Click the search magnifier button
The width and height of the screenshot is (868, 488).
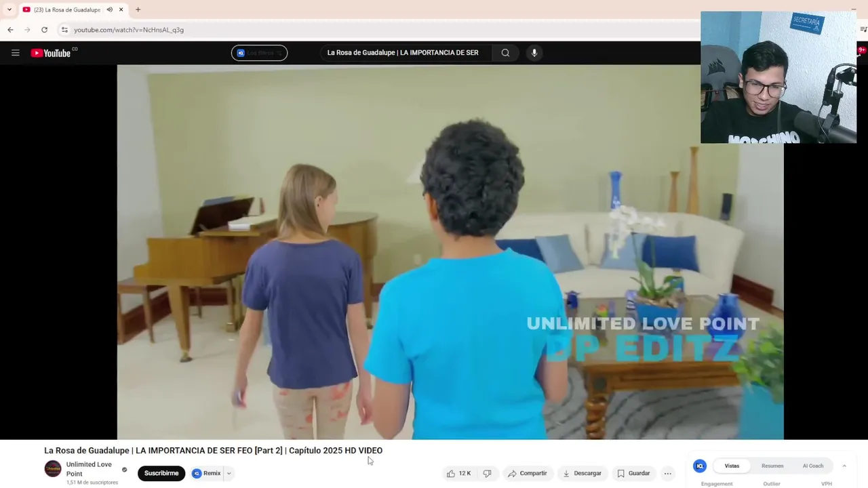pyautogui.click(x=505, y=53)
